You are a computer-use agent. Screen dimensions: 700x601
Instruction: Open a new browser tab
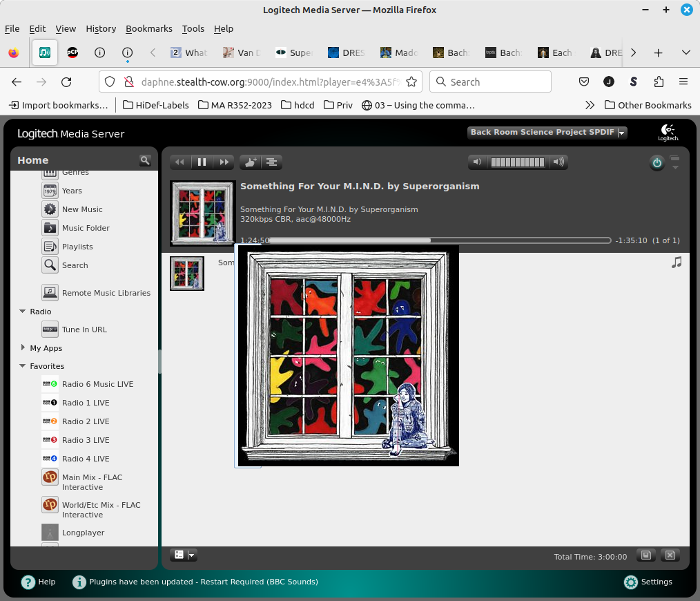click(658, 53)
